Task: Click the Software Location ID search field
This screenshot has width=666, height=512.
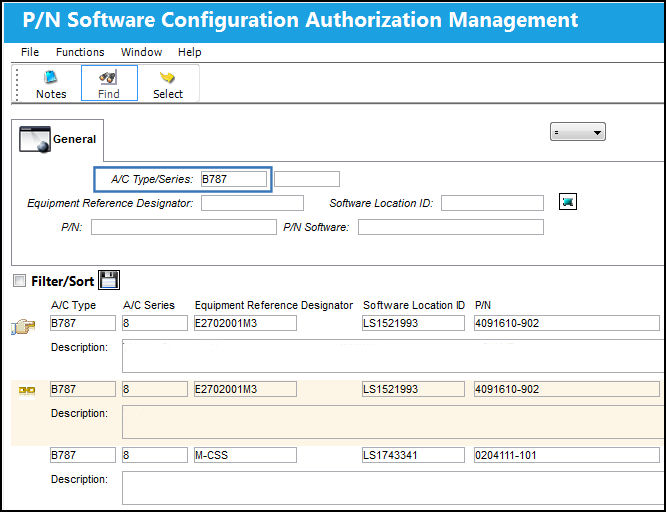Action: 492,203
